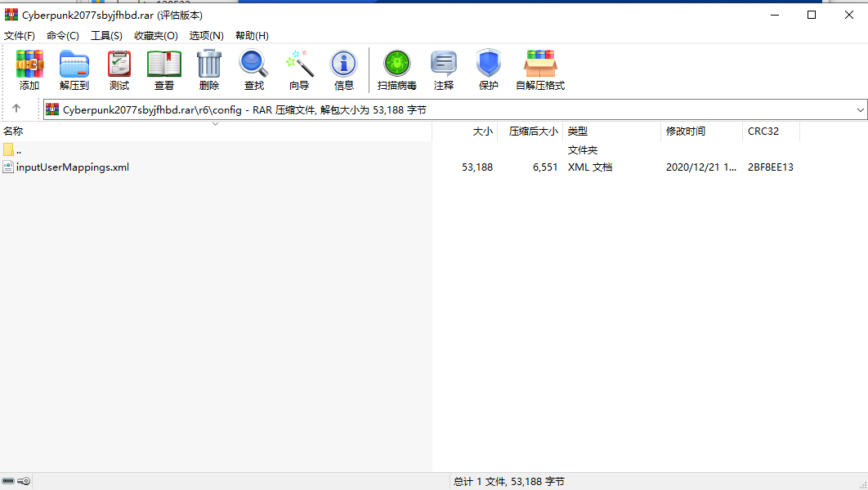Click the 解压到 (Extract To) icon

click(x=74, y=69)
